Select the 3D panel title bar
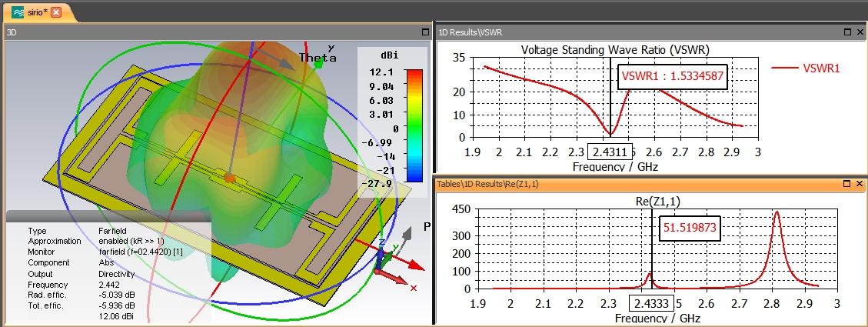The height and width of the screenshot is (327, 868). tap(217, 32)
